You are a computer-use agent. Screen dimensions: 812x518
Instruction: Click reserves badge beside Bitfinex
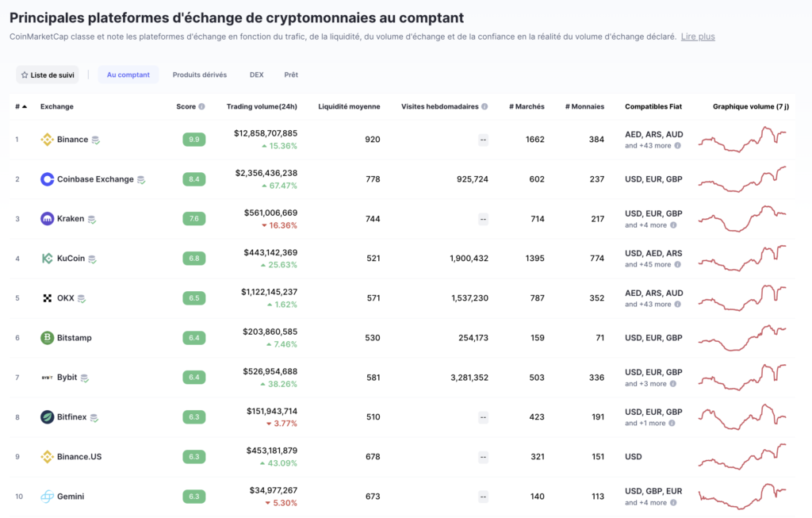[x=94, y=417]
